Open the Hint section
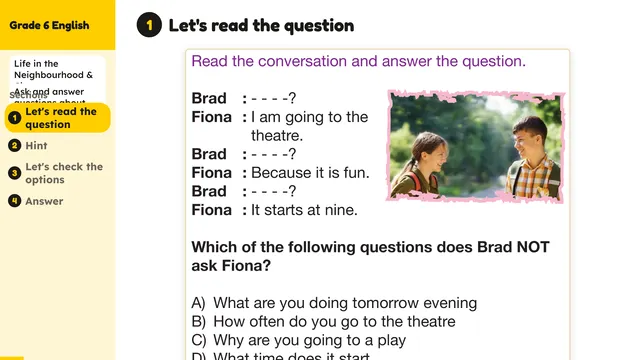Image resolution: width=640 pixels, height=360 pixels. coord(36,145)
